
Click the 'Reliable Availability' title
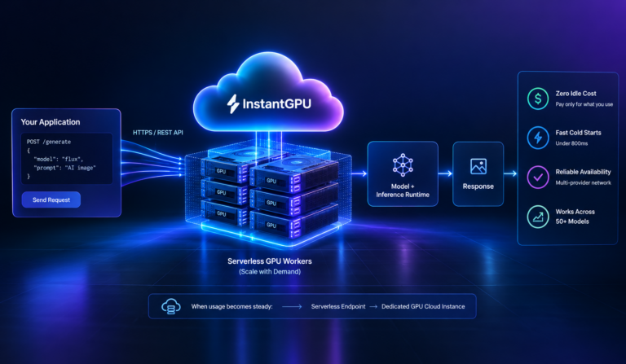[x=583, y=172]
